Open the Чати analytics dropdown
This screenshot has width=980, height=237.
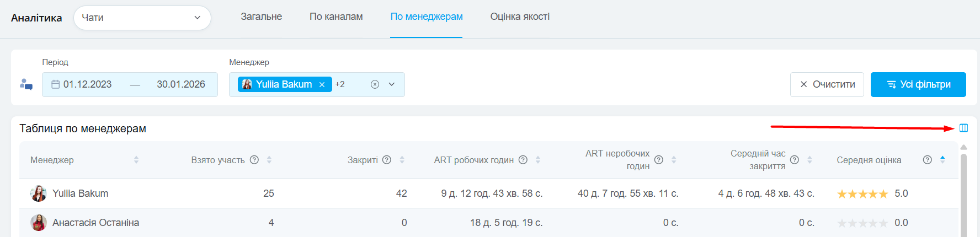click(142, 18)
